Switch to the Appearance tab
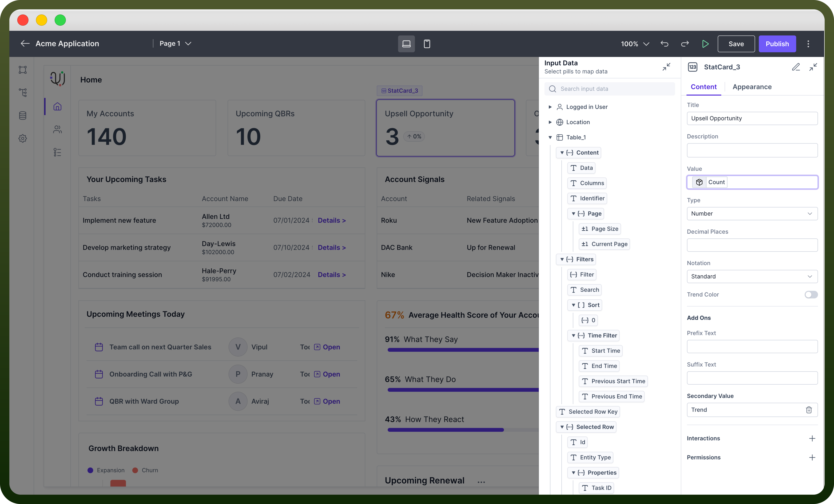The image size is (834, 504). (x=752, y=87)
